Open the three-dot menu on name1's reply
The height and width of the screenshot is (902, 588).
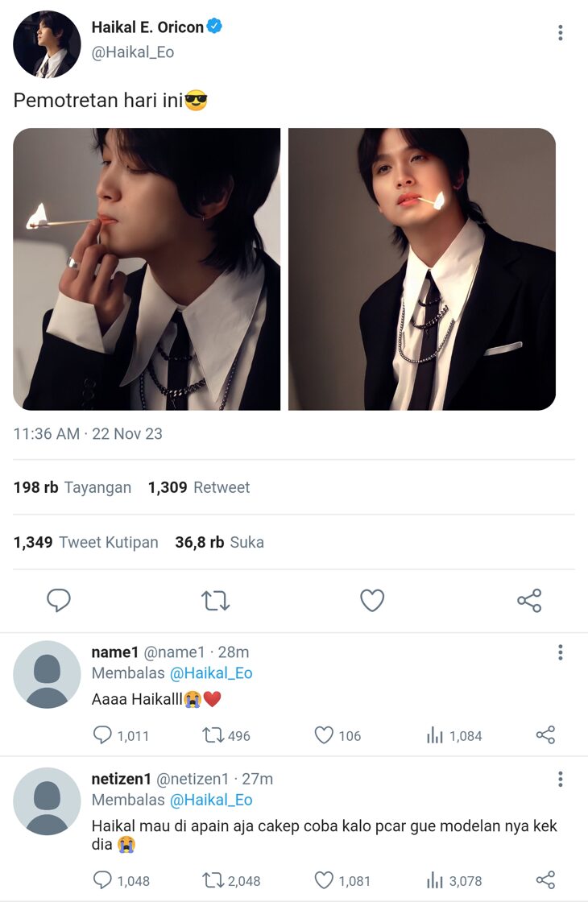560,652
